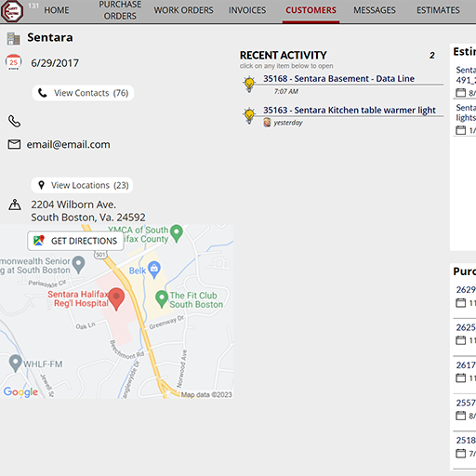The width and height of the screenshot is (476, 476).
Task: Click the 6/29/2017 date text
Action: point(55,63)
